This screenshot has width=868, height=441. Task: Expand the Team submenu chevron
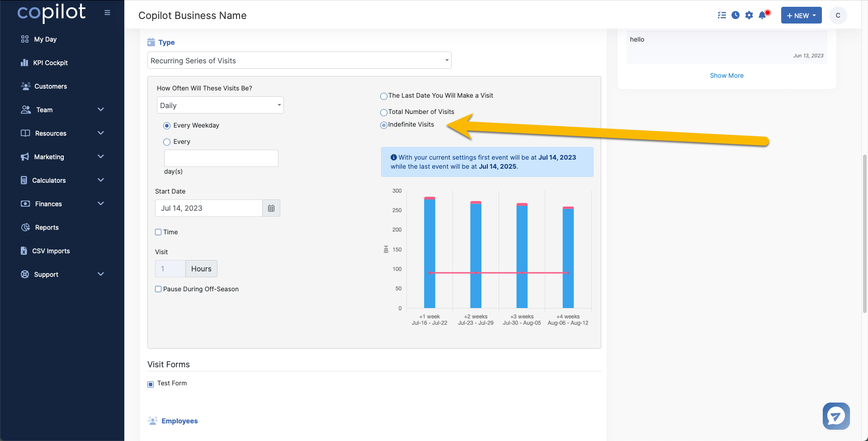(101, 109)
